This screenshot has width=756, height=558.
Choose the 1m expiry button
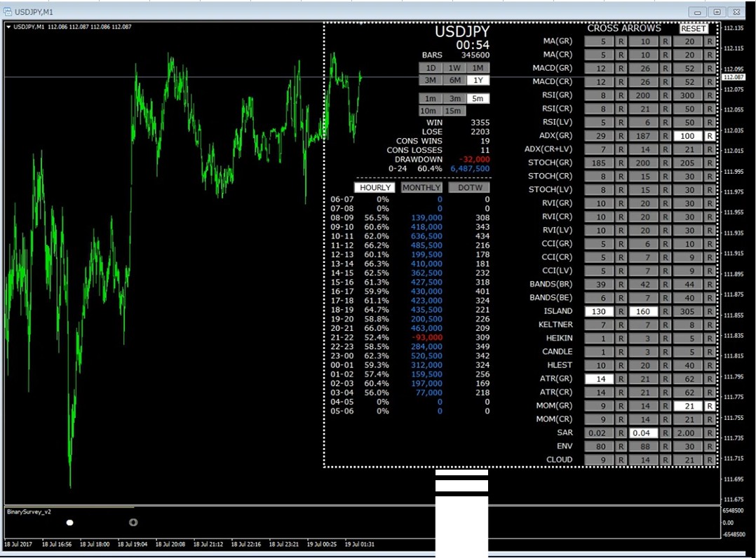tap(431, 98)
